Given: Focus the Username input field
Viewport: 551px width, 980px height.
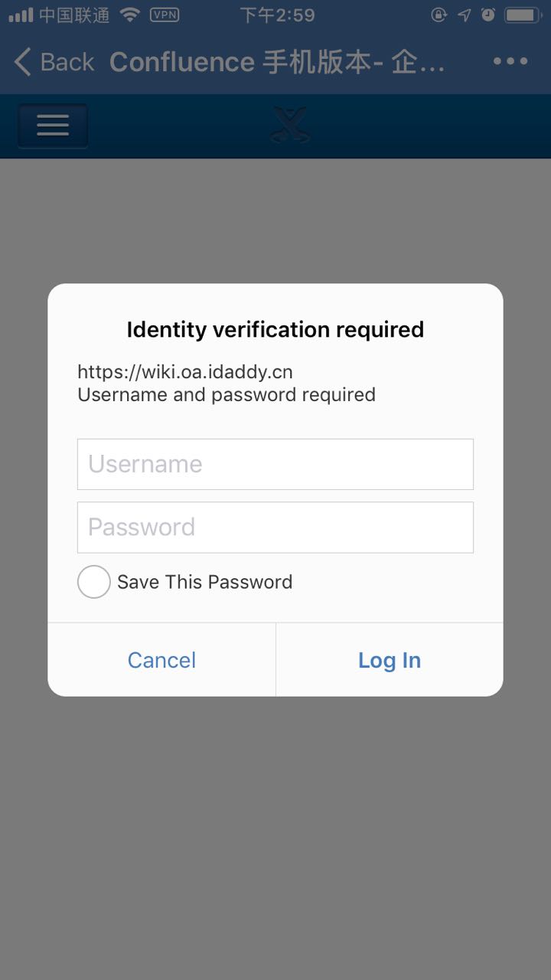Looking at the screenshot, I should 275,464.
